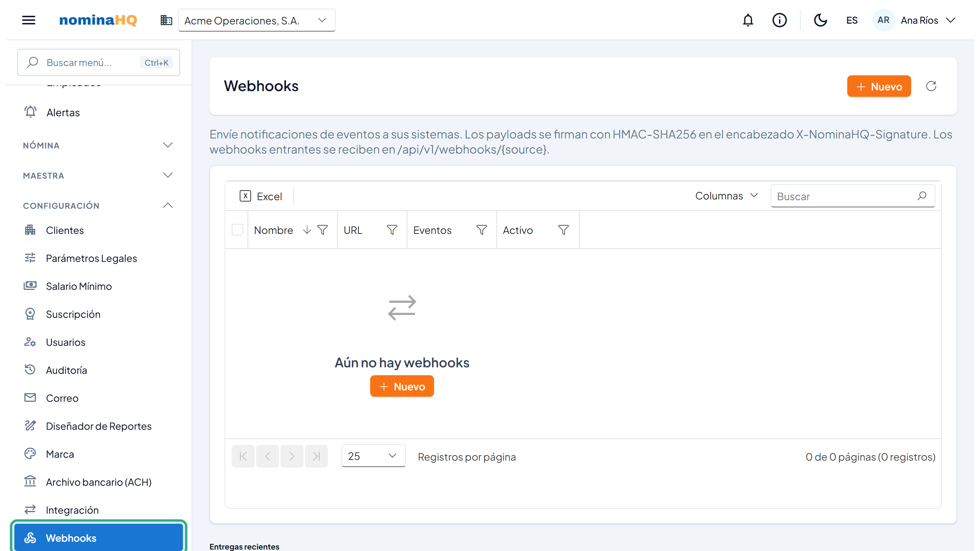This screenshot has width=980, height=551.
Task: Click the company building icon
Action: 166,20
